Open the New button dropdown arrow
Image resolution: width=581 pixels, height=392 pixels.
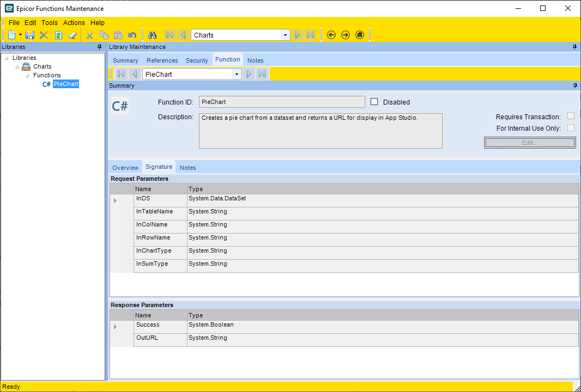point(20,35)
